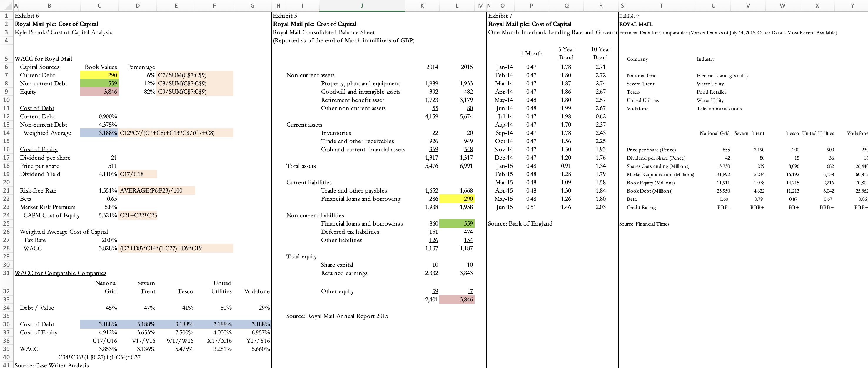Image resolution: width=868 pixels, height=368 pixels.
Task: Click column header C
Action: (99, 5)
